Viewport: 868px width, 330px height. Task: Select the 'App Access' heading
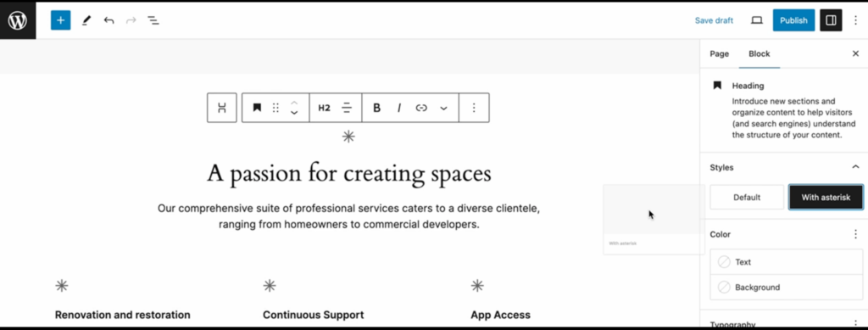pos(500,315)
